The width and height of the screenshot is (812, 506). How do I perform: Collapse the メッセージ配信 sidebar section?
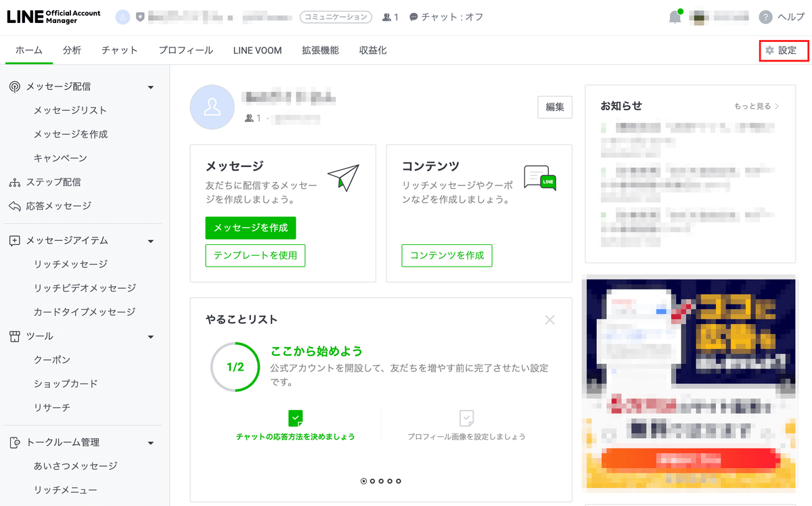[x=152, y=87]
